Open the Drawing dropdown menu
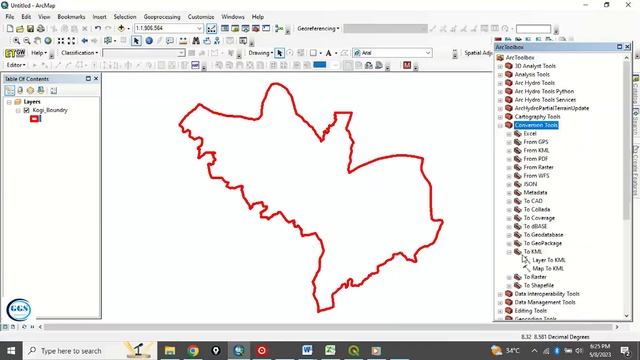Image resolution: width=640 pixels, height=360 pixels. [261, 53]
